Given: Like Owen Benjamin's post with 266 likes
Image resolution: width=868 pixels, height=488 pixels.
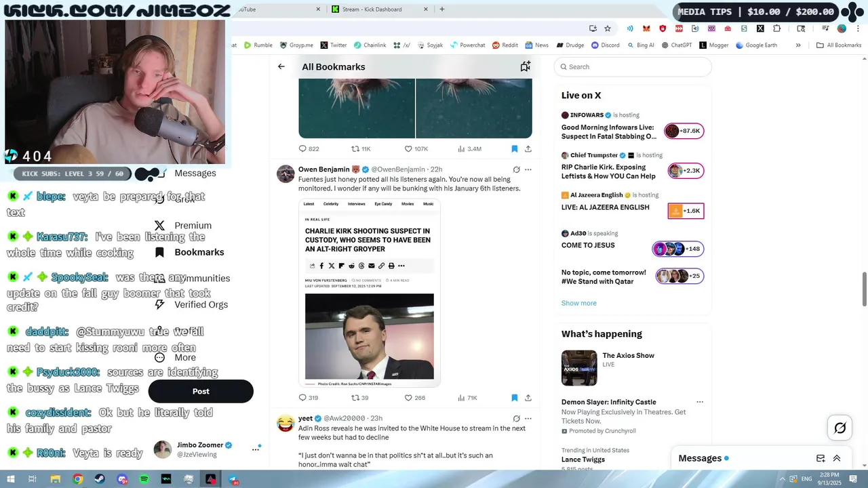Looking at the screenshot, I should [415, 398].
